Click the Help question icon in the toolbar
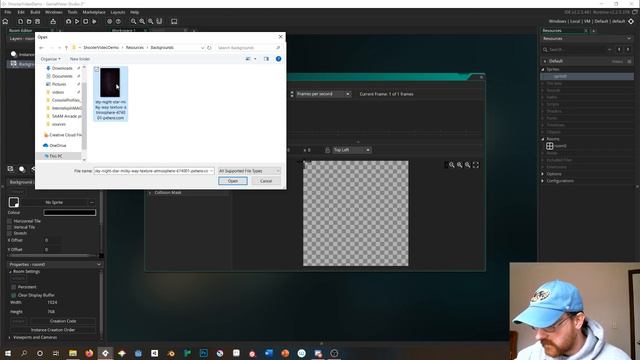 pyautogui.click(x=118, y=21)
